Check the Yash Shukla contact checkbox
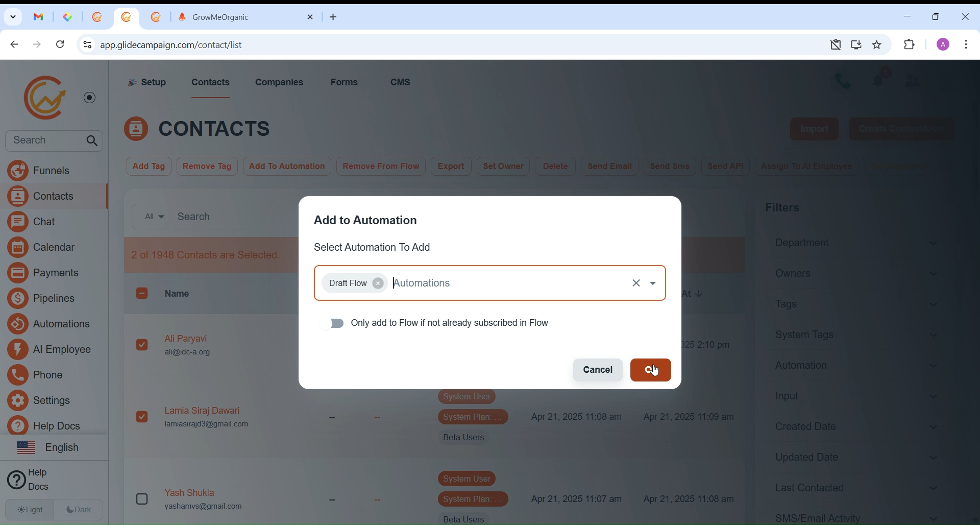 tap(142, 499)
